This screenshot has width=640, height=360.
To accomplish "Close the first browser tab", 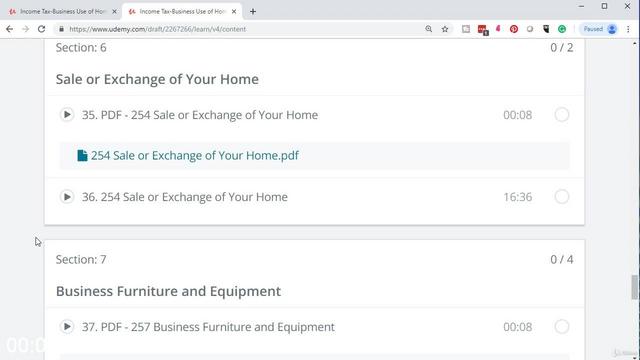I will coord(114,11).
